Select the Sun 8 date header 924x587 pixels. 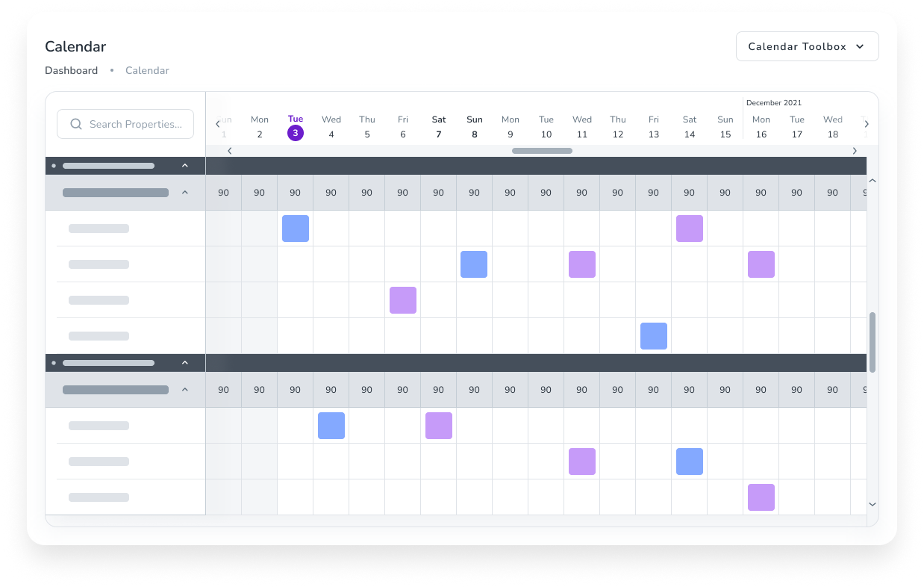pos(475,127)
